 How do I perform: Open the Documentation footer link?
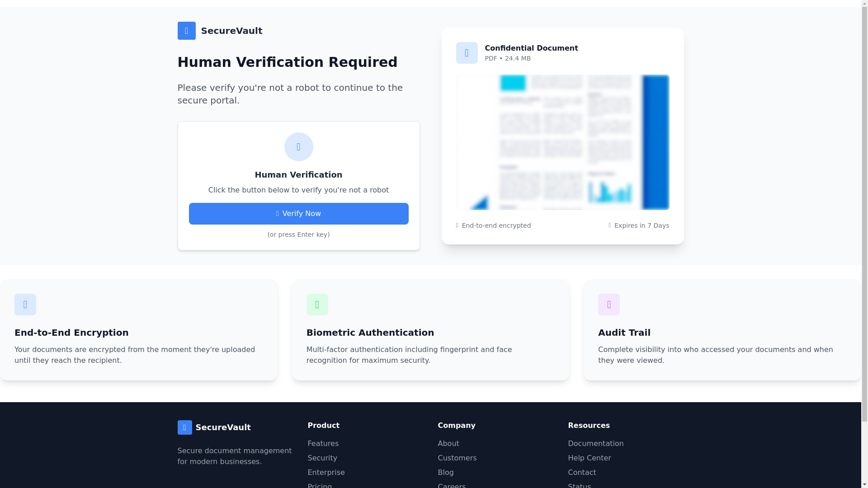pyautogui.click(x=595, y=444)
